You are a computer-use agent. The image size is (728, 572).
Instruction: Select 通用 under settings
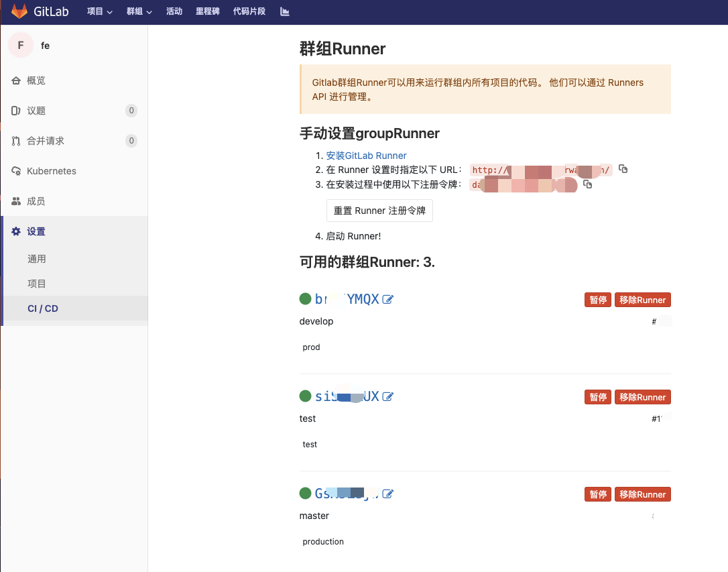[37, 259]
